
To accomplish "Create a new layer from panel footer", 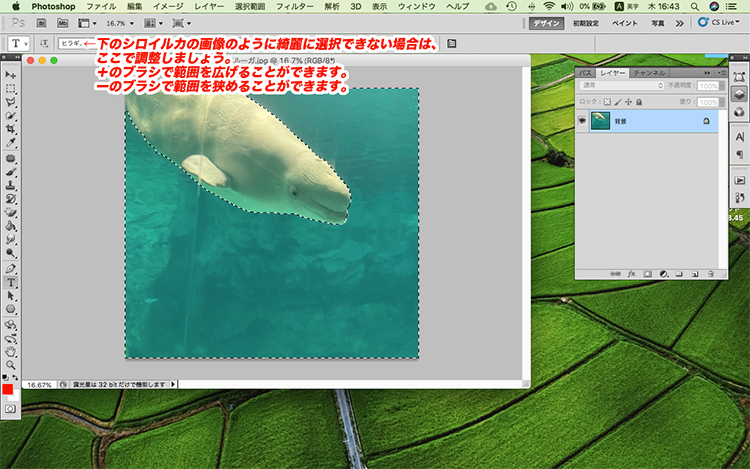I will tap(693, 273).
